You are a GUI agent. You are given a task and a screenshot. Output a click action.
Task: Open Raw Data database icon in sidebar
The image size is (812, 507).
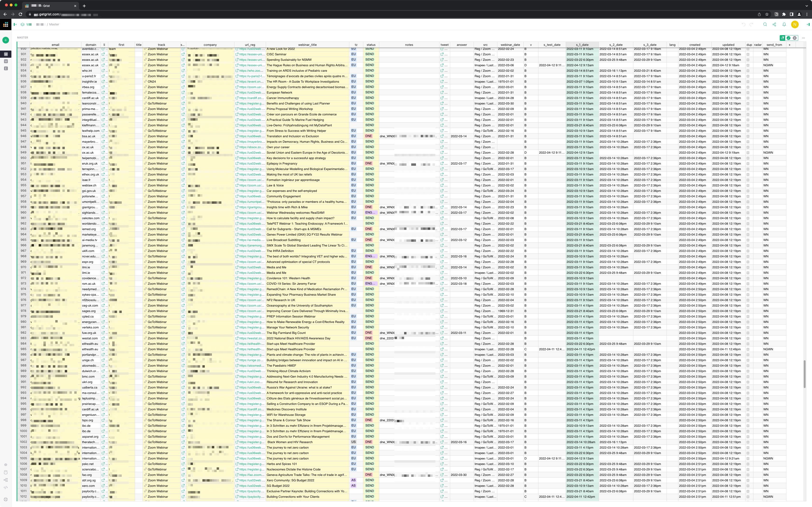point(6,473)
